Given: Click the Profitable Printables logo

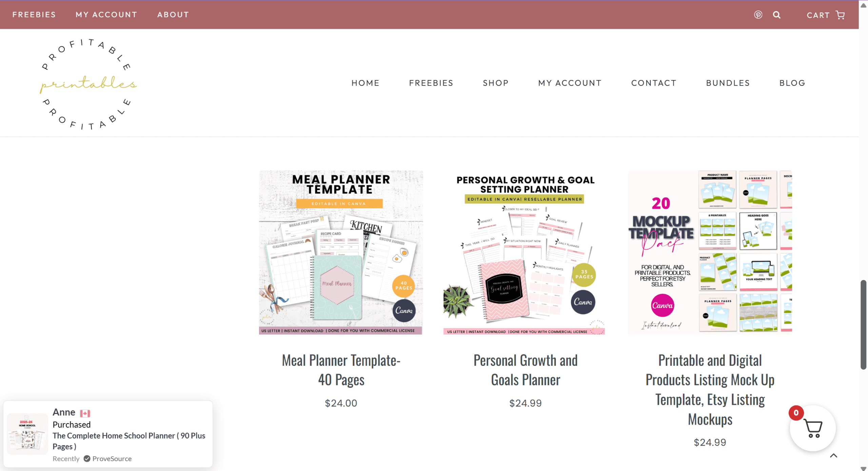Looking at the screenshot, I should [x=88, y=84].
